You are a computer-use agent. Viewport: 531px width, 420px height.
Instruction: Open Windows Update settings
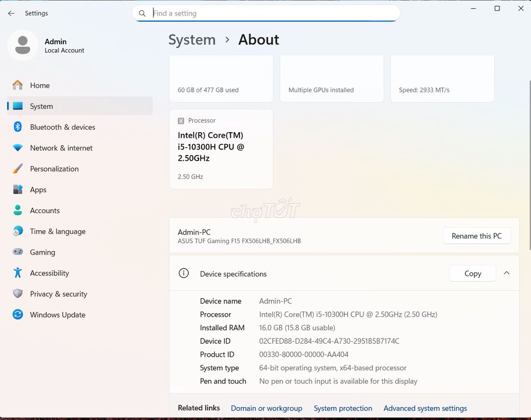point(57,315)
